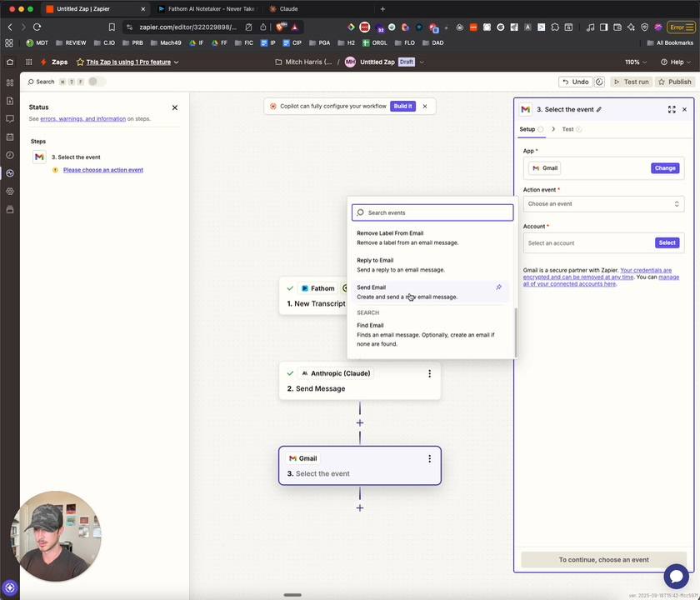This screenshot has height=600, width=700.
Task: Select the Fathom New Transcript step card
Action: [x=313, y=296]
